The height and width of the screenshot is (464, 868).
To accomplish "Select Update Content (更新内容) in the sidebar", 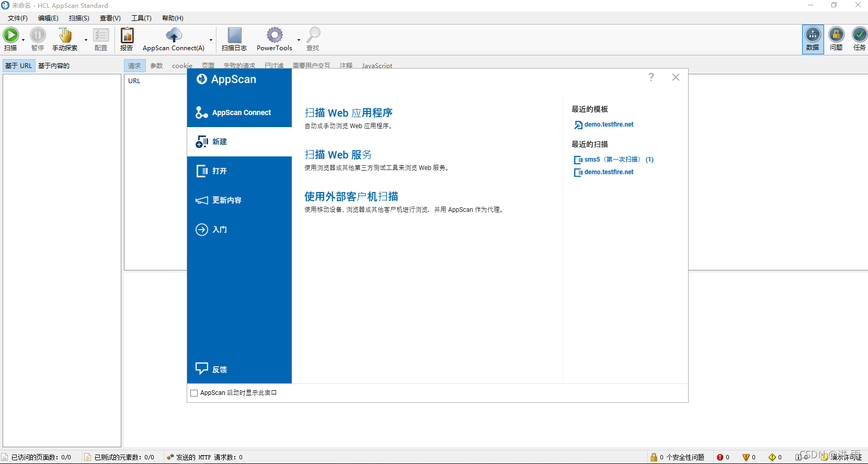I will [x=239, y=200].
